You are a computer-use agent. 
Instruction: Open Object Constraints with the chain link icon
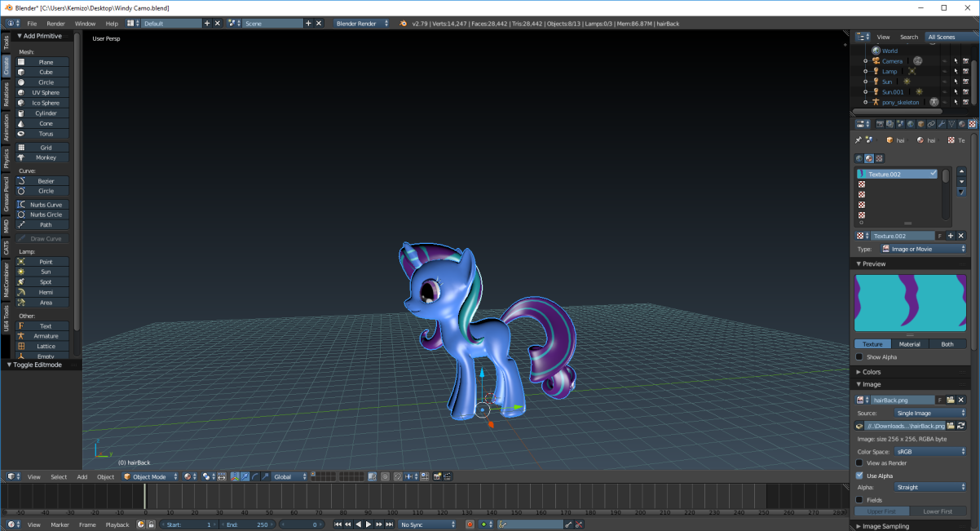tap(930, 124)
